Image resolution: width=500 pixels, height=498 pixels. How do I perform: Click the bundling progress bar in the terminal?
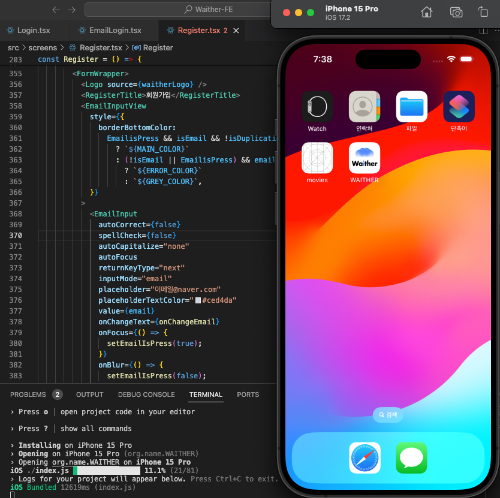tap(106, 470)
